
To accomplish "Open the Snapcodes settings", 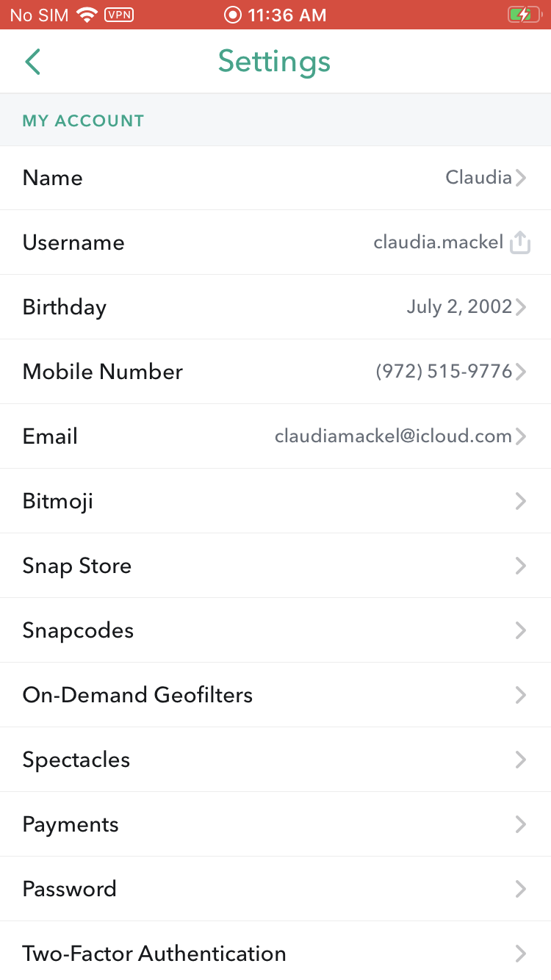I will click(x=275, y=630).
